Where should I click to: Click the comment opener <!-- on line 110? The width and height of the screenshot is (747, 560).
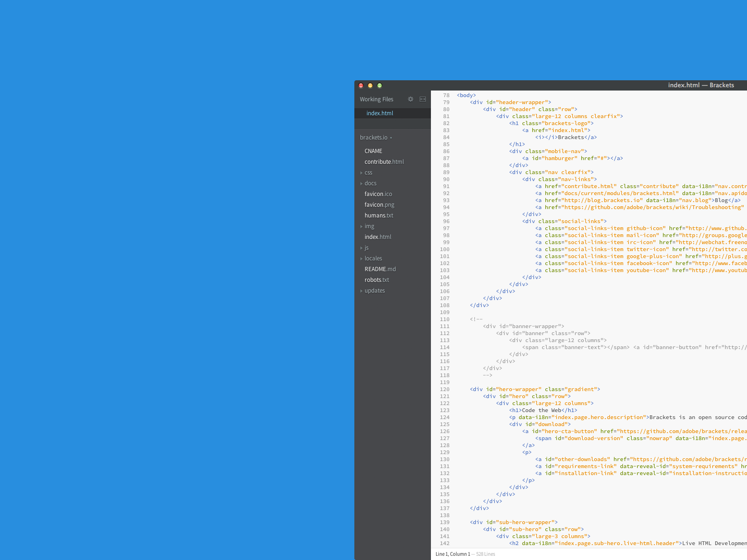(x=476, y=319)
